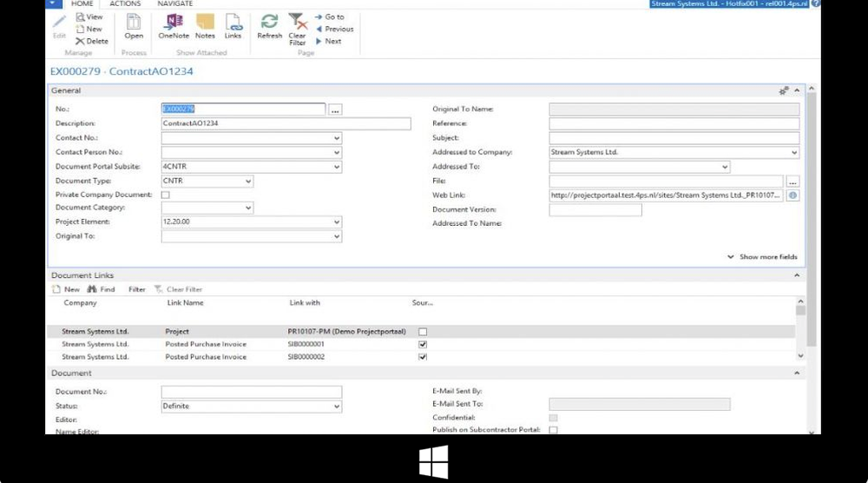This screenshot has width=868, height=483.
Task: Open the Document Category dropdown
Action: pos(248,208)
